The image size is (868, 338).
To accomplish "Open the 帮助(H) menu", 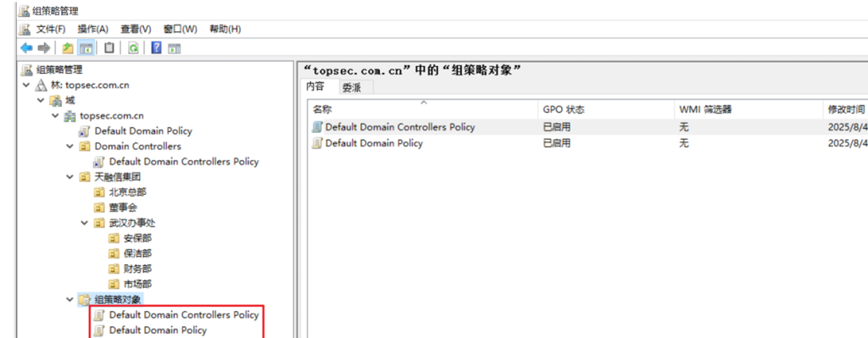I will pos(225,30).
